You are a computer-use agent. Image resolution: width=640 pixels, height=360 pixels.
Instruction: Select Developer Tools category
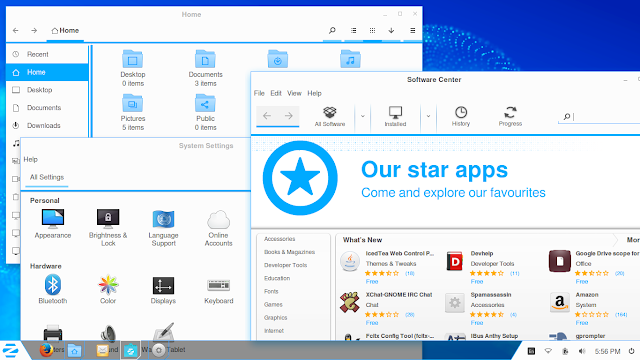(285, 265)
